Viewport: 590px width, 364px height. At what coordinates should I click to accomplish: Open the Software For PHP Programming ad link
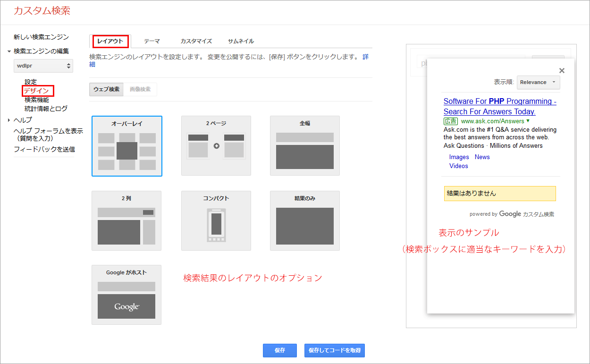pos(500,106)
